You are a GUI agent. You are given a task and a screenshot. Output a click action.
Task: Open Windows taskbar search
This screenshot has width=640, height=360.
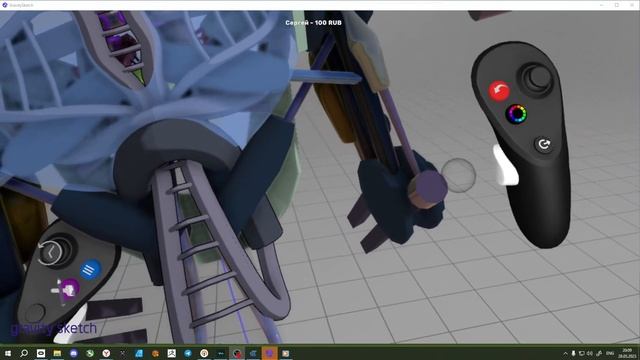pyautogui.click(x=24, y=353)
